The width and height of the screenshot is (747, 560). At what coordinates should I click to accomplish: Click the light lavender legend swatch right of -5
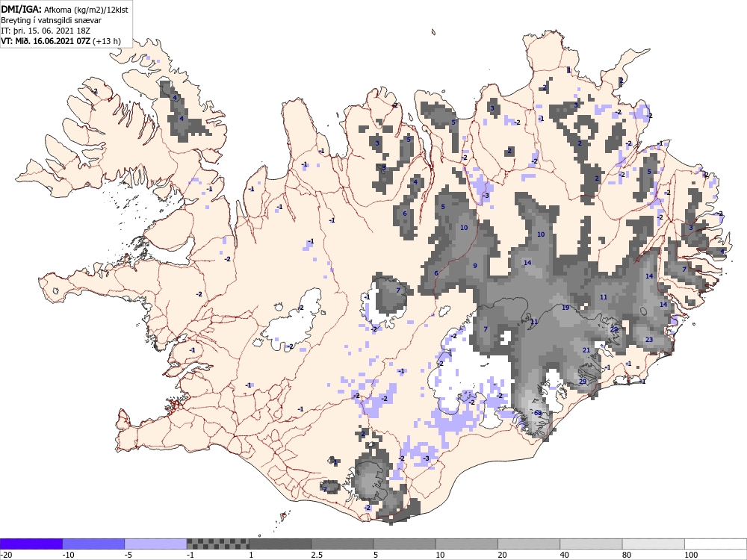click(156, 544)
